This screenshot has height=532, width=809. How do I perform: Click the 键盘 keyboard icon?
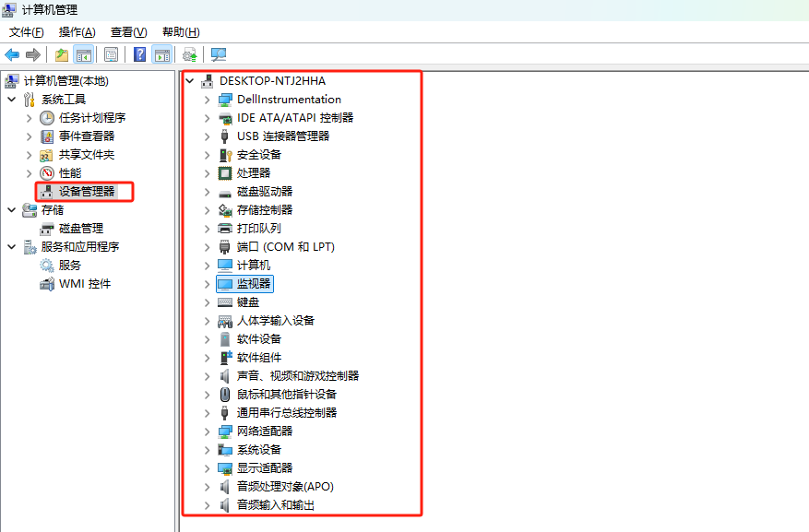pos(225,302)
